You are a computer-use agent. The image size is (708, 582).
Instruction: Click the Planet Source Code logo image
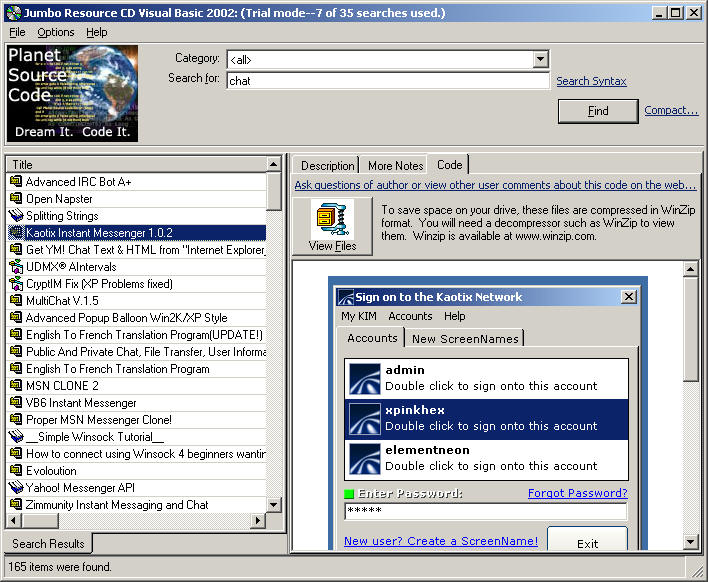click(x=72, y=93)
